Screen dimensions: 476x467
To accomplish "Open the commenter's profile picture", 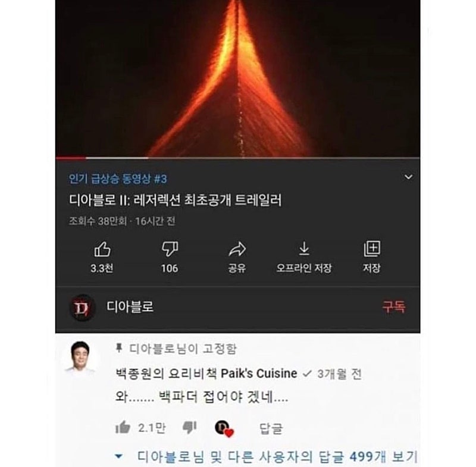I will pyautogui.click(x=80, y=358).
